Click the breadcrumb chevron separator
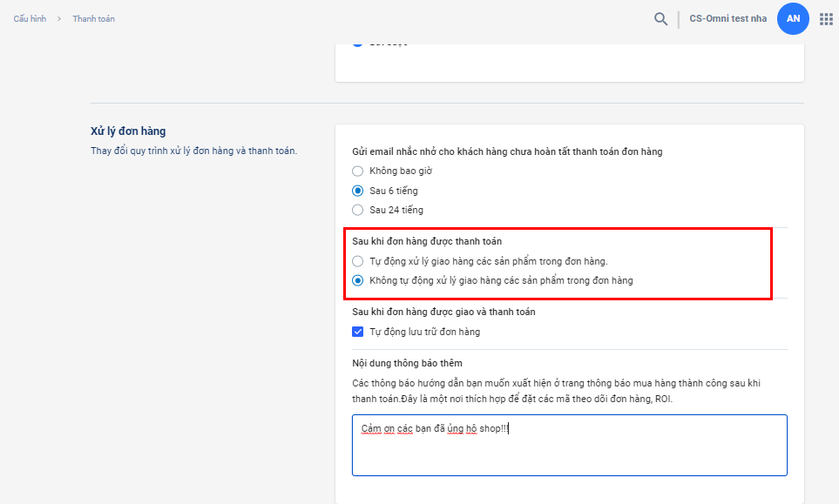Screen dimensions: 839x504 (59, 19)
